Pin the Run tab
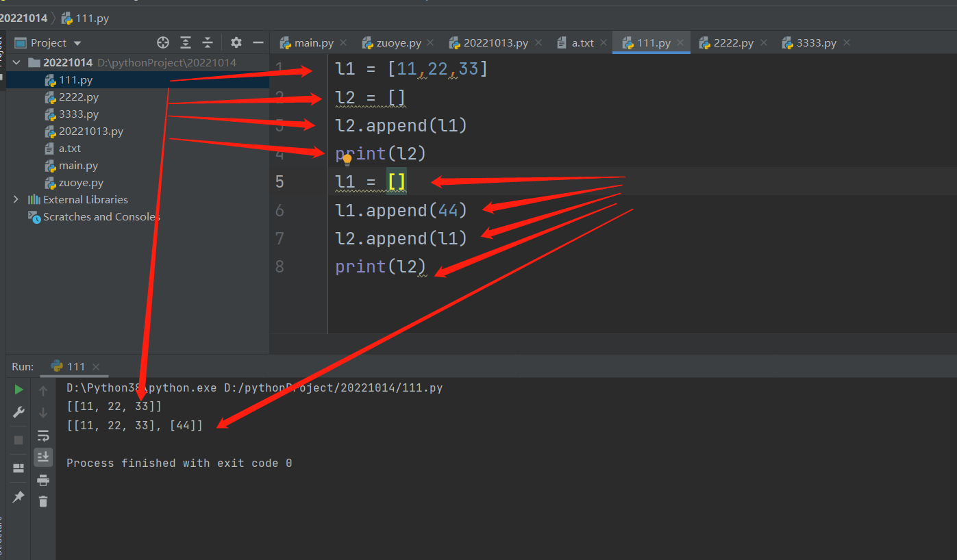Image resolution: width=957 pixels, height=560 pixels. (x=18, y=497)
